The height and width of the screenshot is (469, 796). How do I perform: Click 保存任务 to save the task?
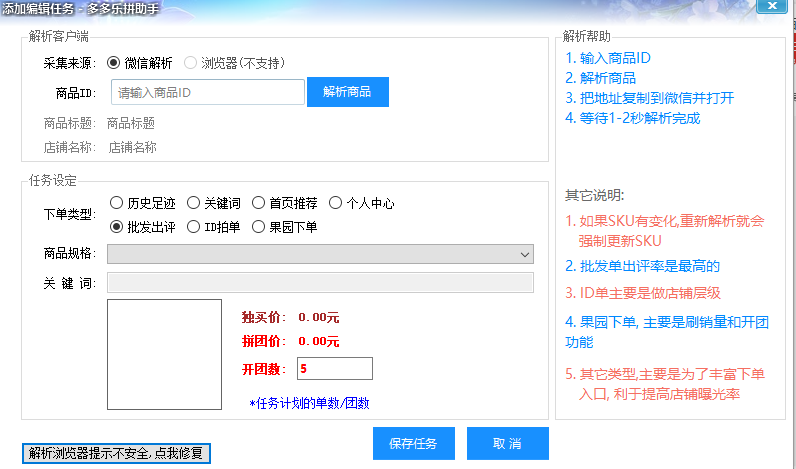pos(414,444)
